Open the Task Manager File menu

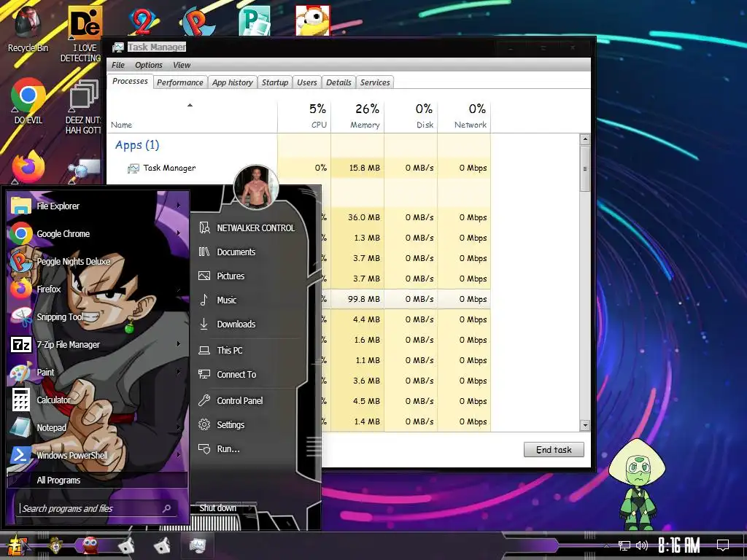117,65
